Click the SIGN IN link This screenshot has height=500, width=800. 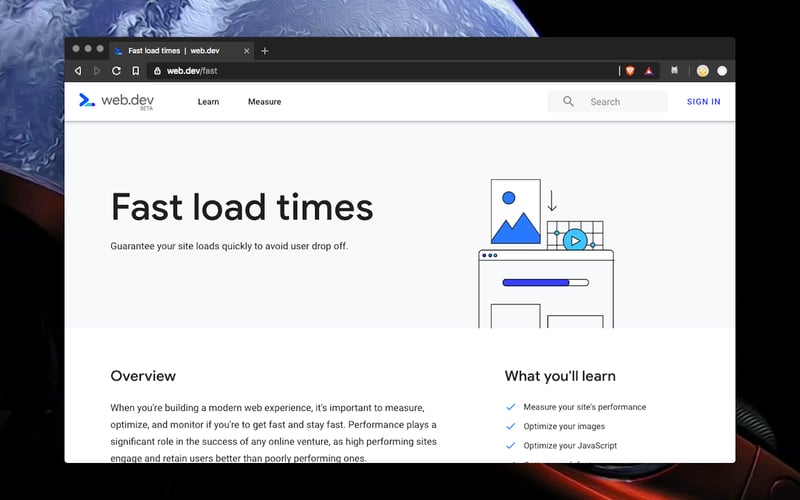(704, 102)
